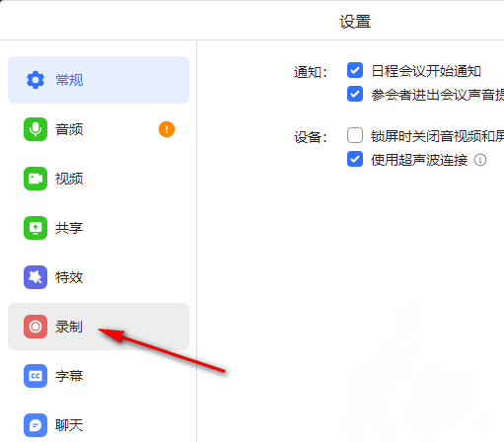Click the red record 录制 icon
Viewport: 504px width, 442px height.
36,327
